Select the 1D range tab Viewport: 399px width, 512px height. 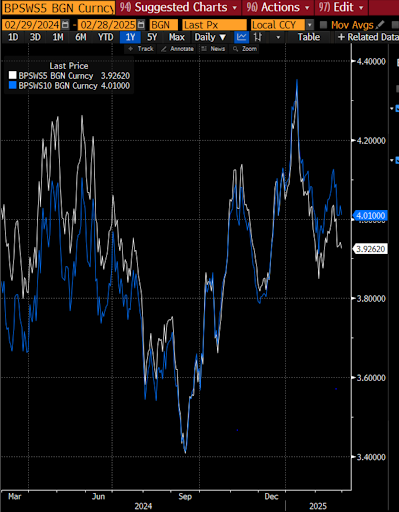(13, 37)
